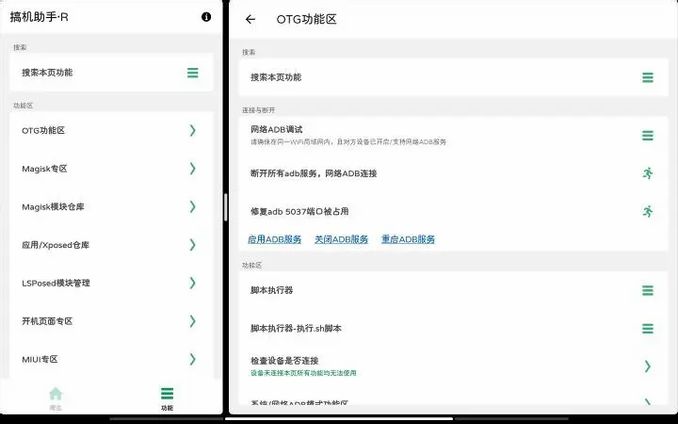Open 检查设备是否连接 via its chevron
678x424 pixels.
coord(647,366)
